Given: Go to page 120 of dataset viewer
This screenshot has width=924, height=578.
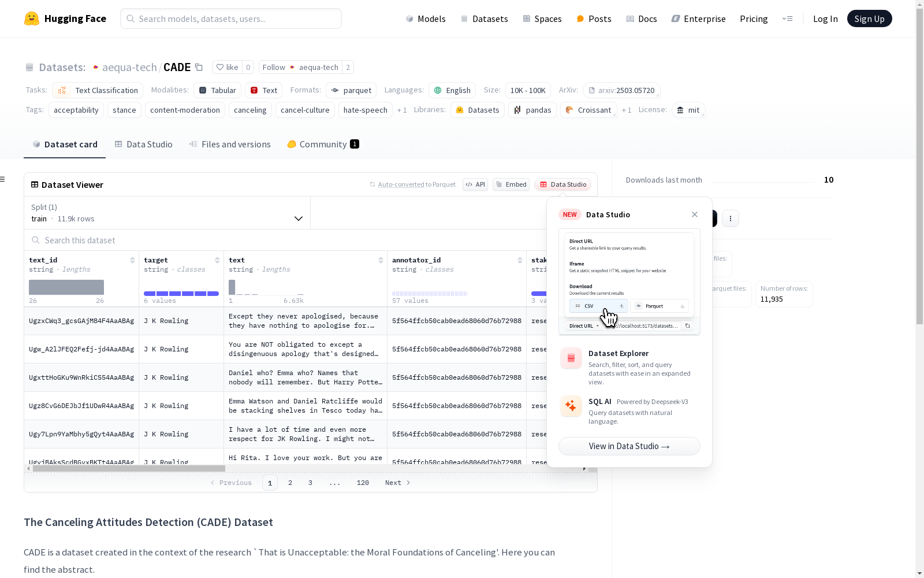Looking at the screenshot, I should (x=363, y=483).
